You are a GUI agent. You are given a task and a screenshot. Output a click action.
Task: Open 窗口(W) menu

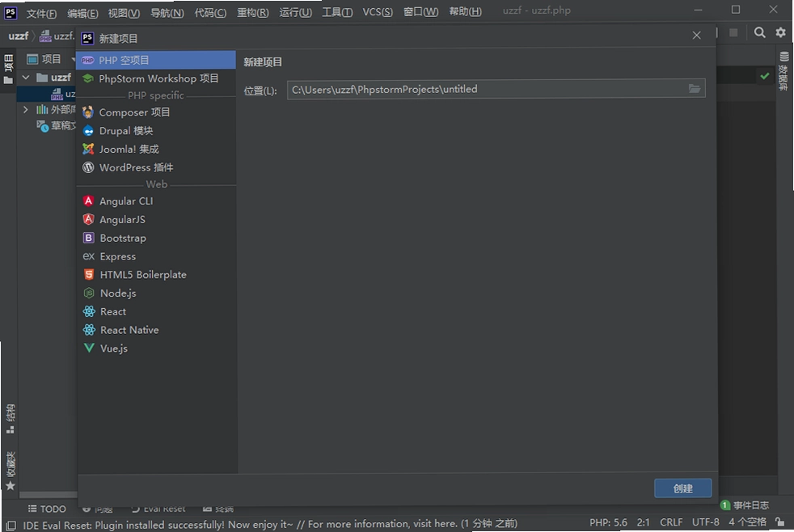coord(420,12)
